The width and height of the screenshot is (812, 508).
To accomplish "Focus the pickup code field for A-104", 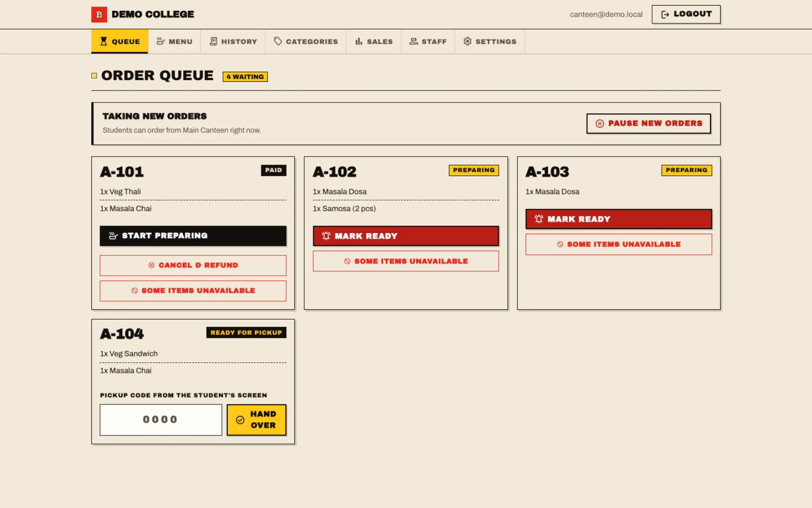I will tap(161, 420).
